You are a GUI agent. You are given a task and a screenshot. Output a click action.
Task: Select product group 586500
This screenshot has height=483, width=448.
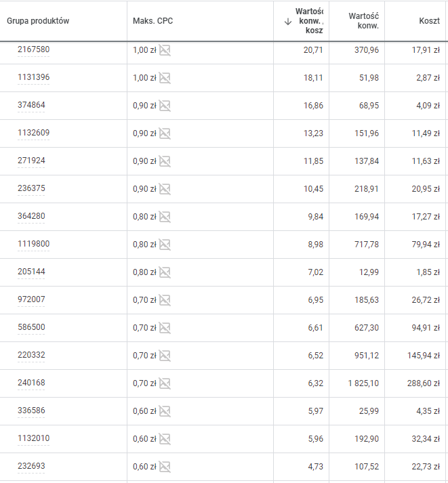click(x=31, y=327)
